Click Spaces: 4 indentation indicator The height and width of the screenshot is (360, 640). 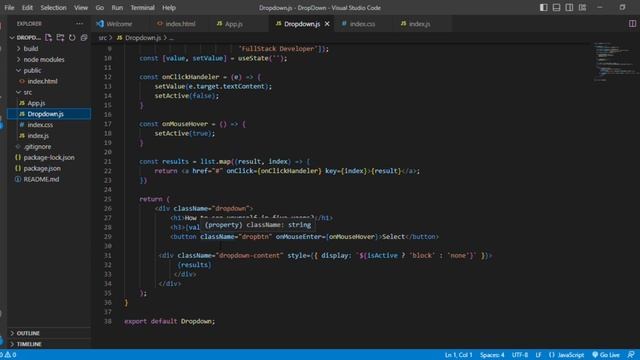pos(492,355)
